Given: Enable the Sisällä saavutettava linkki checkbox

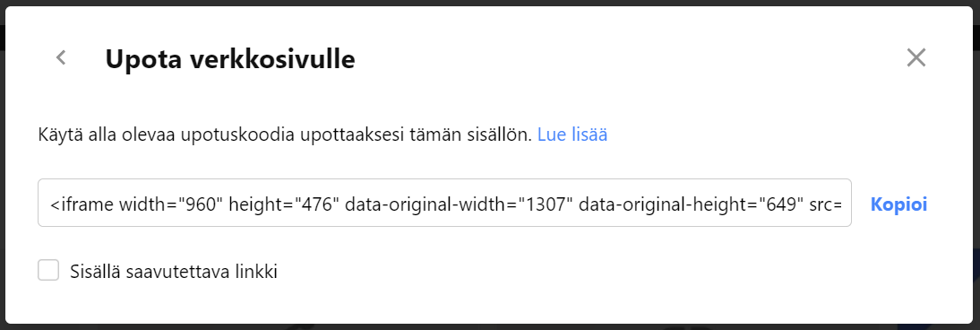Looking at the screenshot, I should click(x=48, y=271).
